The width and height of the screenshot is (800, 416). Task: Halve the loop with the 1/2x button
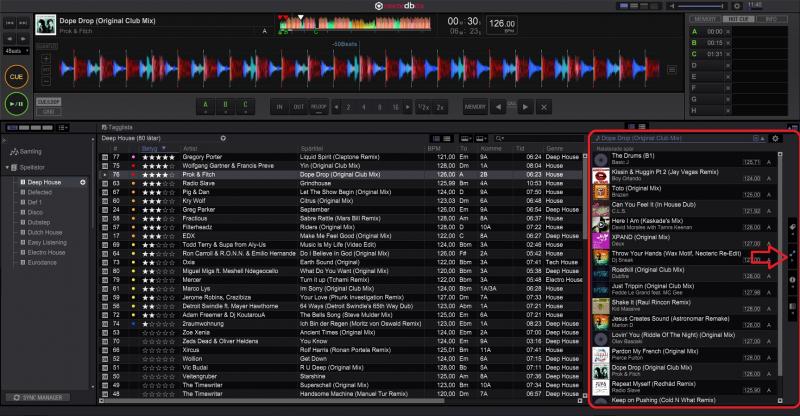point(423,107)
